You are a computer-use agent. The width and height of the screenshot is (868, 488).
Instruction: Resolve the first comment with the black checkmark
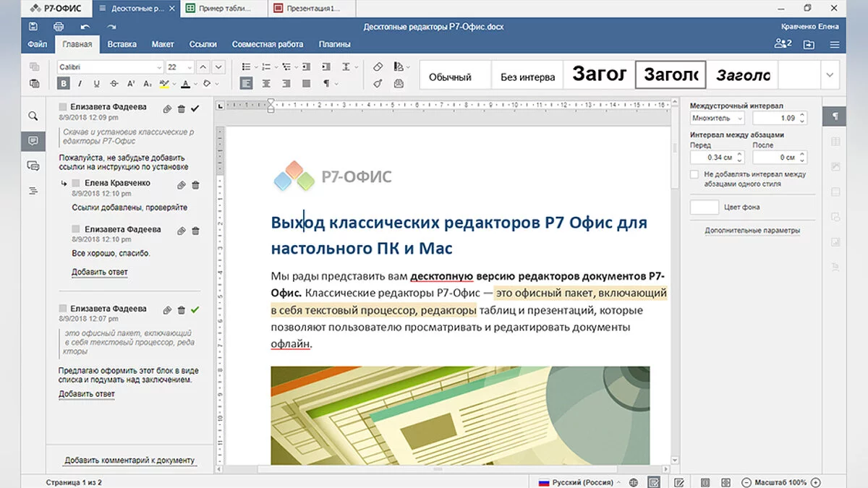click(195, 108)
